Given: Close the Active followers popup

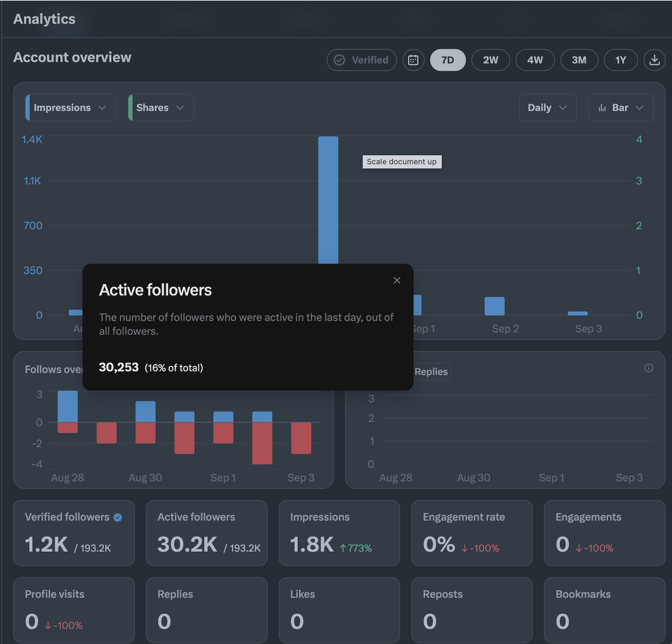Looking at the screenshot, I should [397, 280].
